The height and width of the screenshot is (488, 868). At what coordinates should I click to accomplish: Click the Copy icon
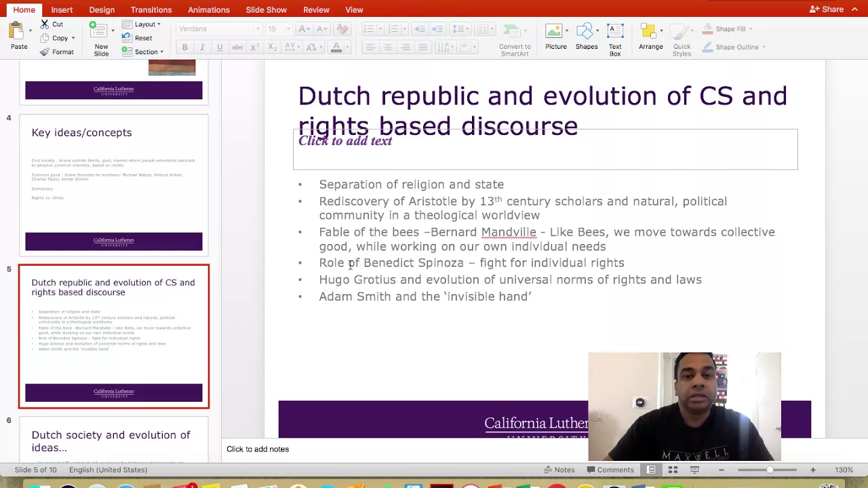[45, 38]
